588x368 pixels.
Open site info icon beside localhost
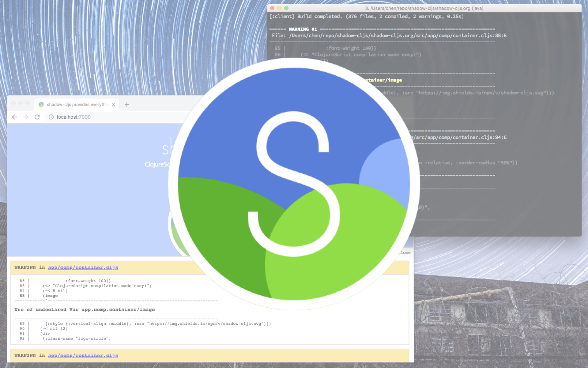[x=51, y=117]
